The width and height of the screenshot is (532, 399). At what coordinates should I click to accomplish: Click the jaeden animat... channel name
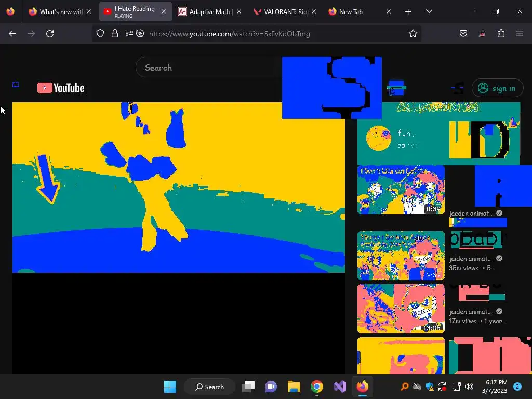coord(471,214)
